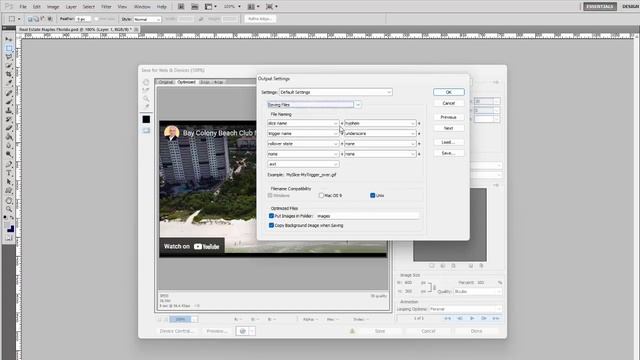
Task: Open the ext naming dropdown
Action: (x=303, y=164)
